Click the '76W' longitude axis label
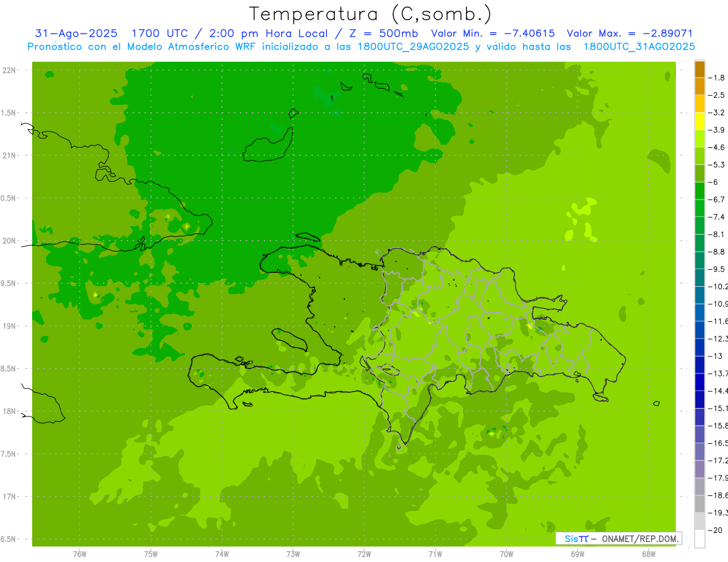Image resolution: width=728 pixels, height=562 pixels. pos(79,554)
